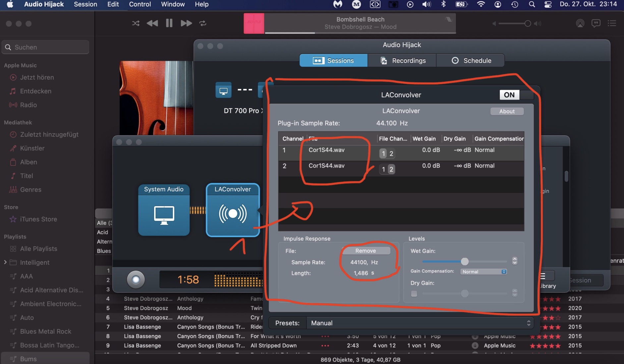
Task: Open Alben in Mediathek
Action: pos(28,162)
